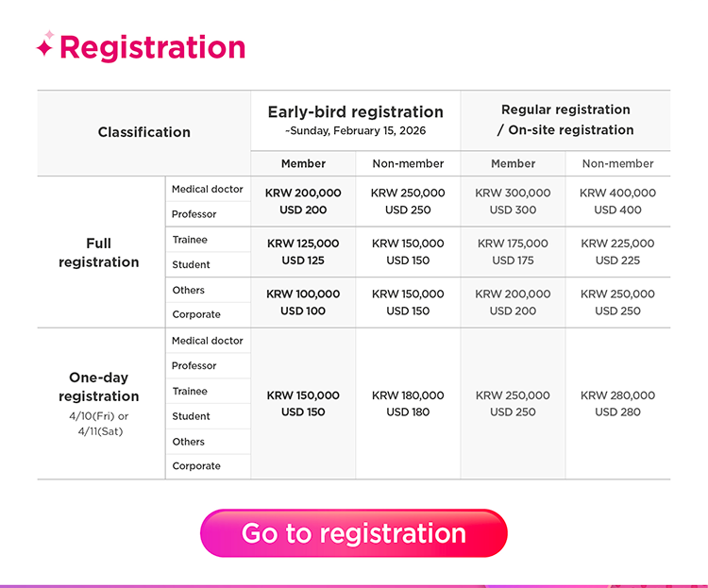Select the Full registration row label
708x588 pixels.
99,252
